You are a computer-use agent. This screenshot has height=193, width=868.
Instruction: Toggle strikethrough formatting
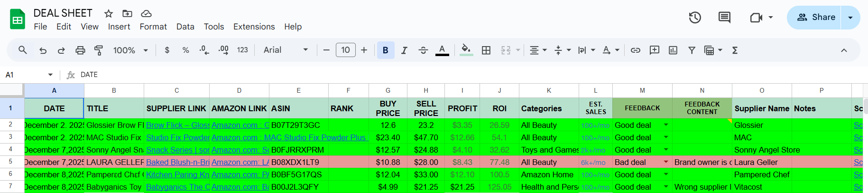coord(423,50)
